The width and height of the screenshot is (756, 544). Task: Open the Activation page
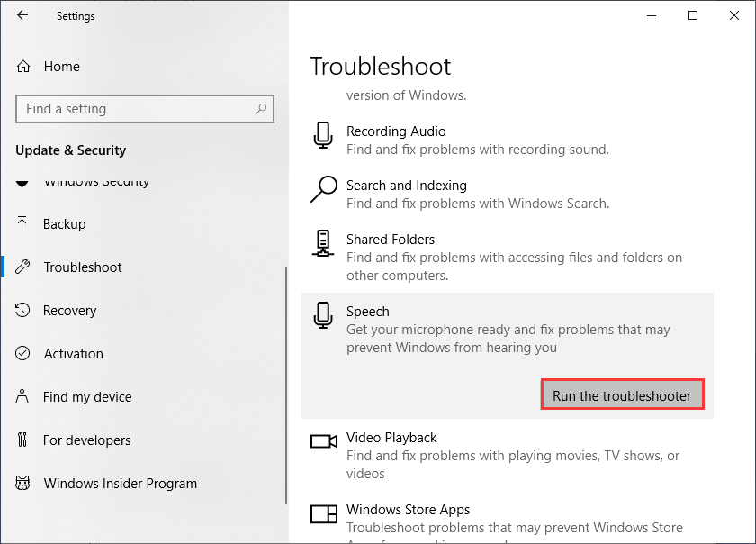pyautogui.click(x=74, y=354)
